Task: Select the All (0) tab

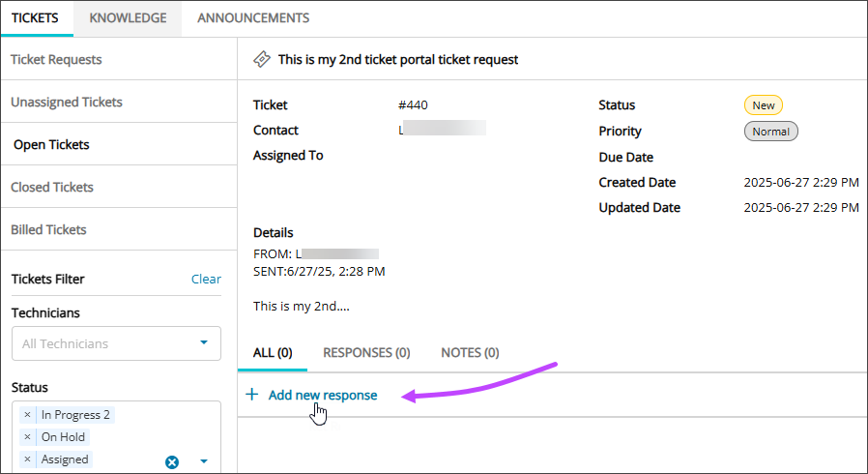Action: click(x=273, y=353)
